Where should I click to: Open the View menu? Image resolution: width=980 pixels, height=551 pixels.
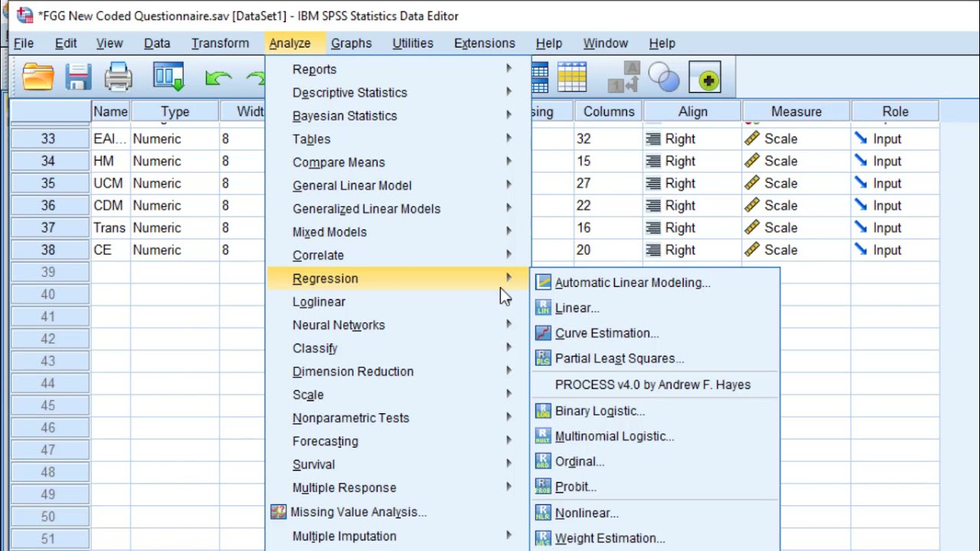coord(109,43)
